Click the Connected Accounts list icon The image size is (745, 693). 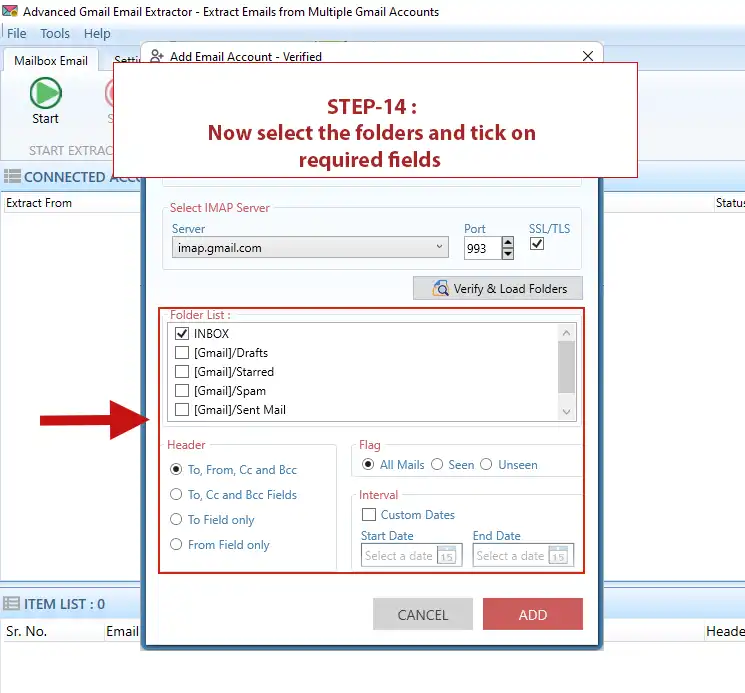(12, 176)
